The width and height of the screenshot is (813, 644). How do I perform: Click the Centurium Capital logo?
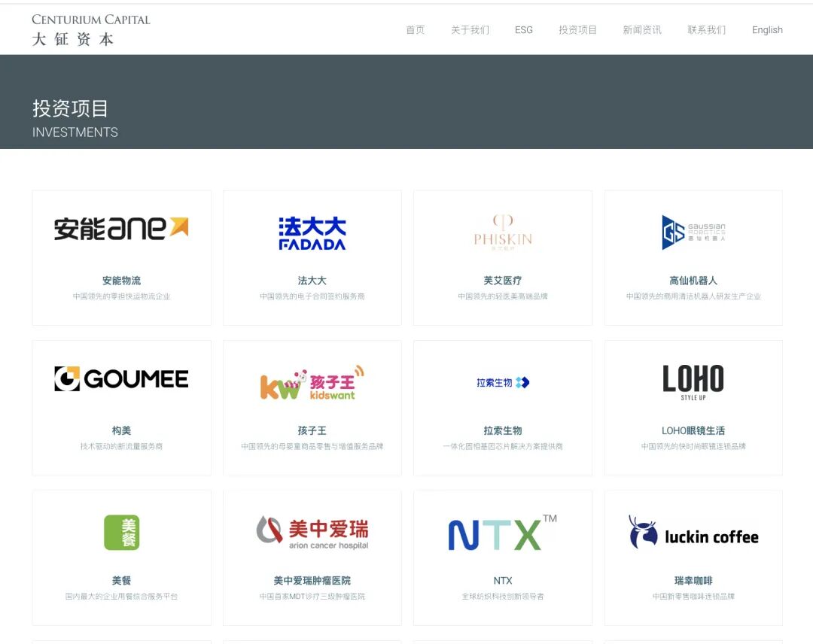click(91, 30)
